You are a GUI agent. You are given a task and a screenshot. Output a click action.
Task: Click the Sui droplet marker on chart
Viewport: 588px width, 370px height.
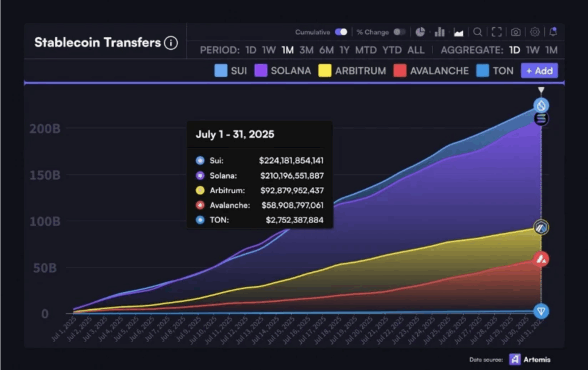click(x=541, y=106)
